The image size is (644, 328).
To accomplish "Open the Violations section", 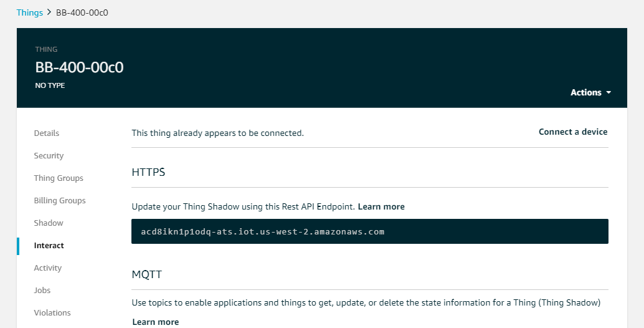I will pyautogui.click(x=52, y=313).
